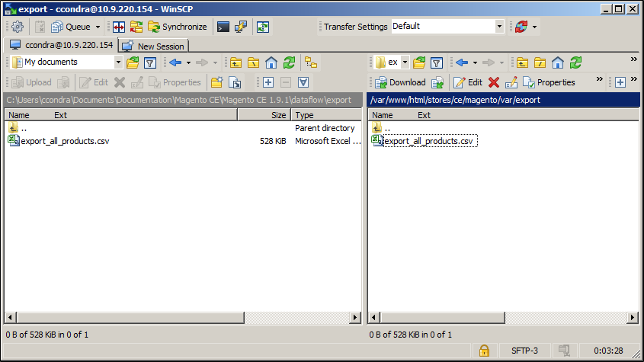Sort local panel by Type column
Viewport: 644px width, 362px height.
click(x=326, y=115)
